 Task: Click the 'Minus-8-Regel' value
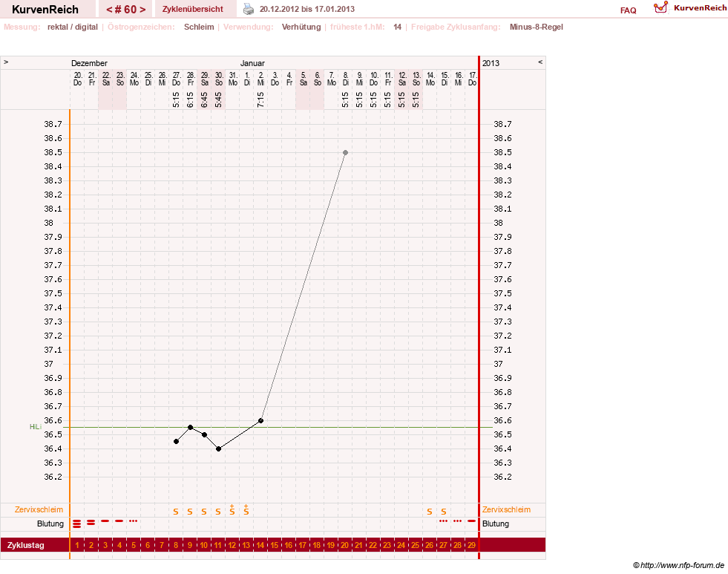pyautogui.click(x=537, y=27)
